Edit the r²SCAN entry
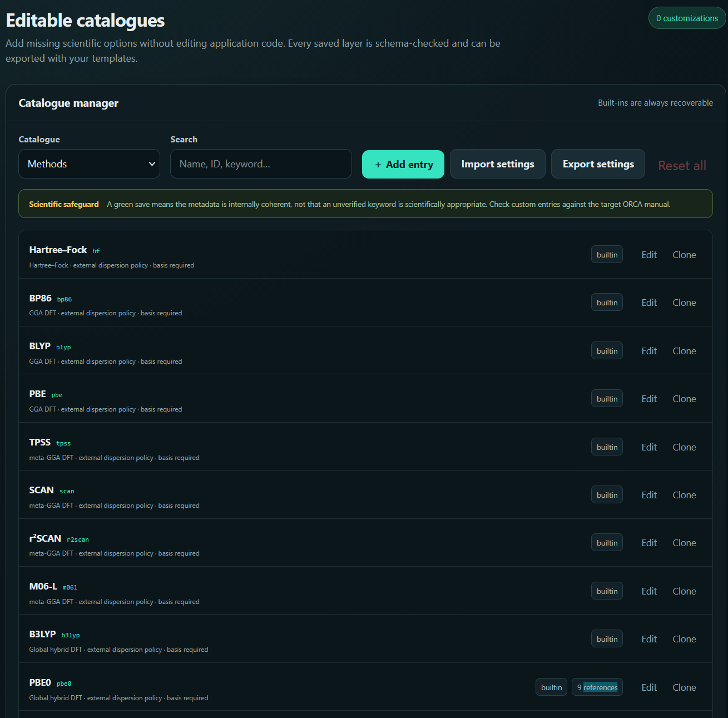The width and height of the screenshot is (728, 718). coord(649,543)
